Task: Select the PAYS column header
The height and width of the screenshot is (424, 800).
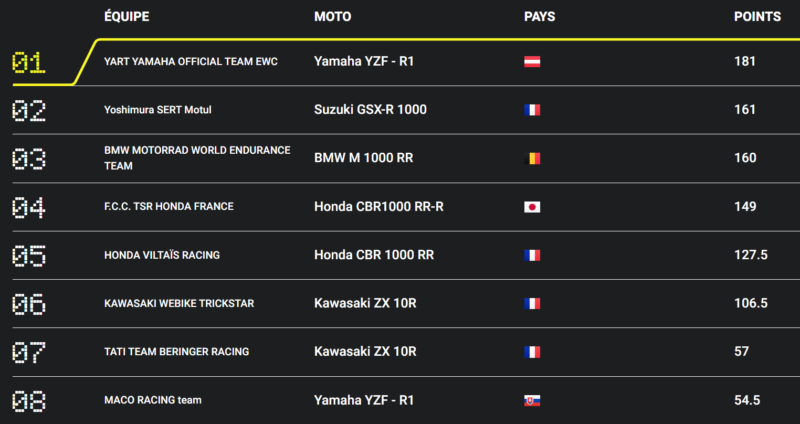Action: pos(539,17)
